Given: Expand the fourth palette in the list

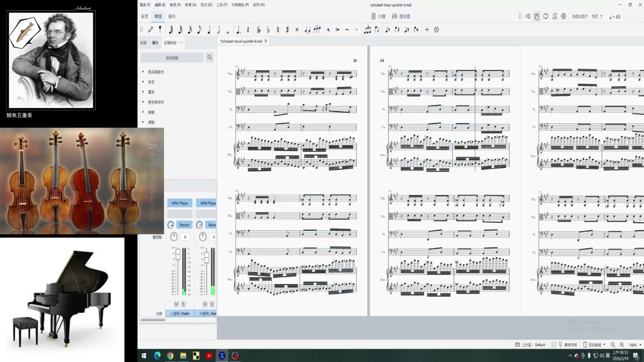Looking at the screenshot, I should click(143, 102).
